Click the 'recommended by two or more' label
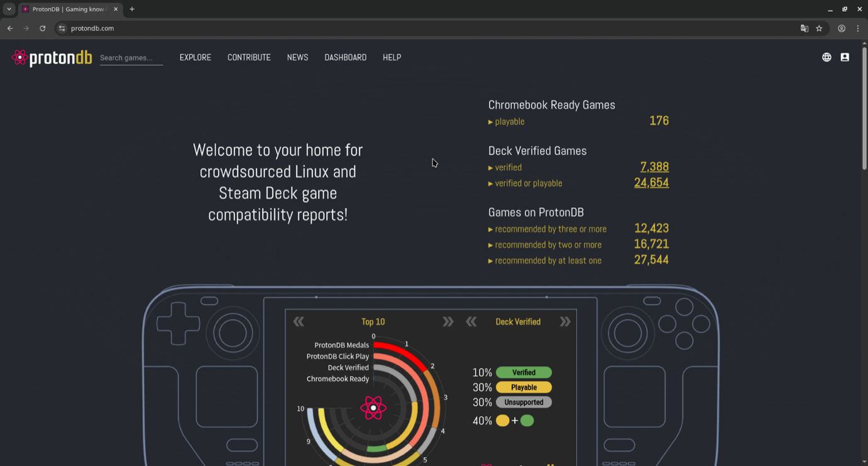The image size is (868, 466). [548, 245]
